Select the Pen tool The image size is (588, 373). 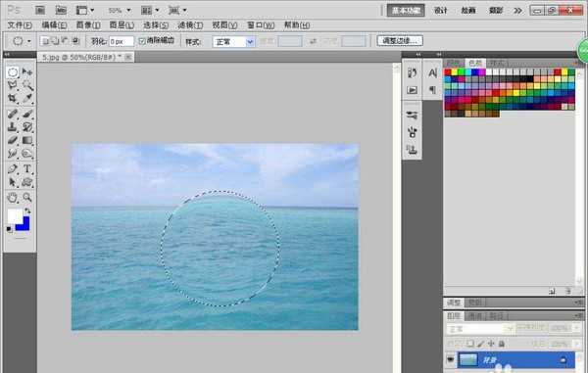tap(13, 169)
